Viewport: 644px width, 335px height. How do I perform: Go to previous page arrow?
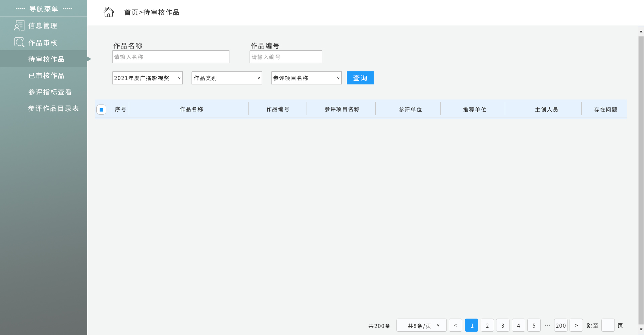[455, 325]
